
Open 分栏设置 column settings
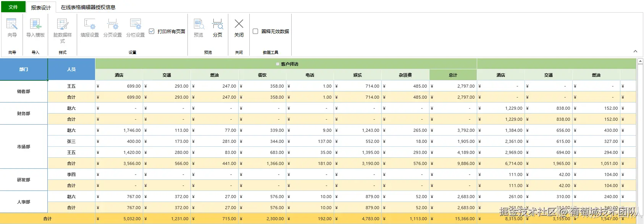point(136,28)
